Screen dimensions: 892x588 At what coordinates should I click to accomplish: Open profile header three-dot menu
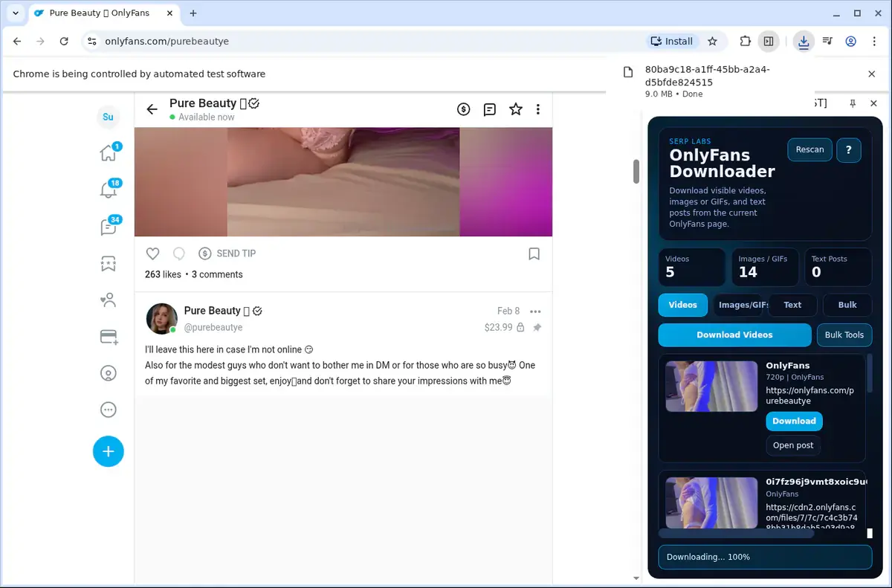[x=538, y=109]
